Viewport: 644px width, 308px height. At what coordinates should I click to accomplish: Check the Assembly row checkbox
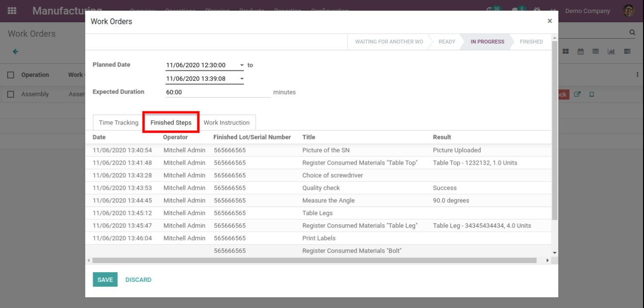click(11, 94)
